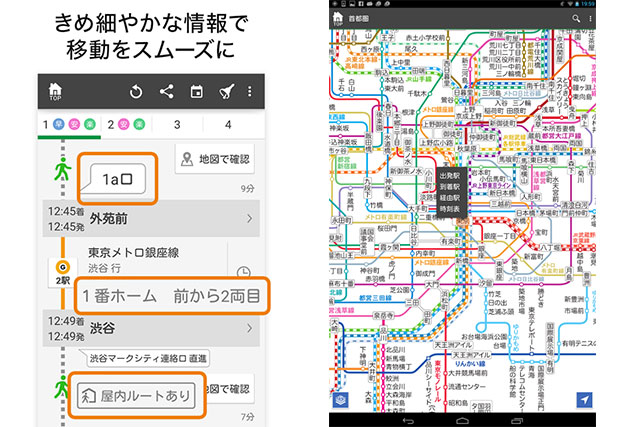Image resolution: width=640 pixels, height=427 pixels.
Task: Select 大手町 station on the map
Action: pos(418,209)
